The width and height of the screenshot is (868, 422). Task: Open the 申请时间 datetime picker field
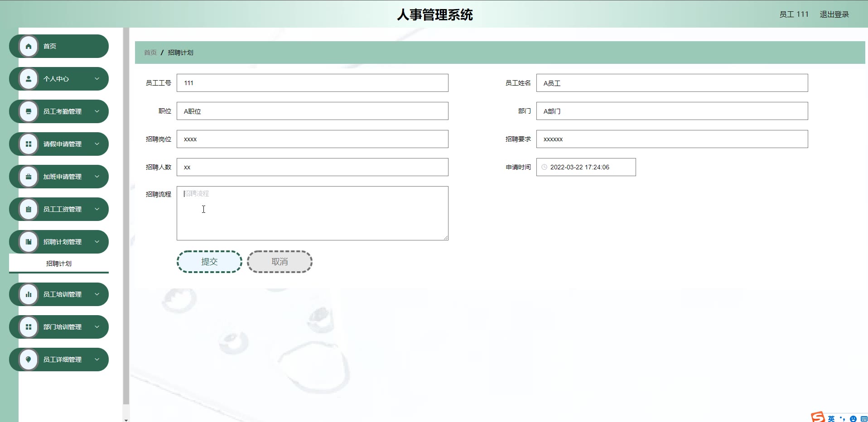586,167
